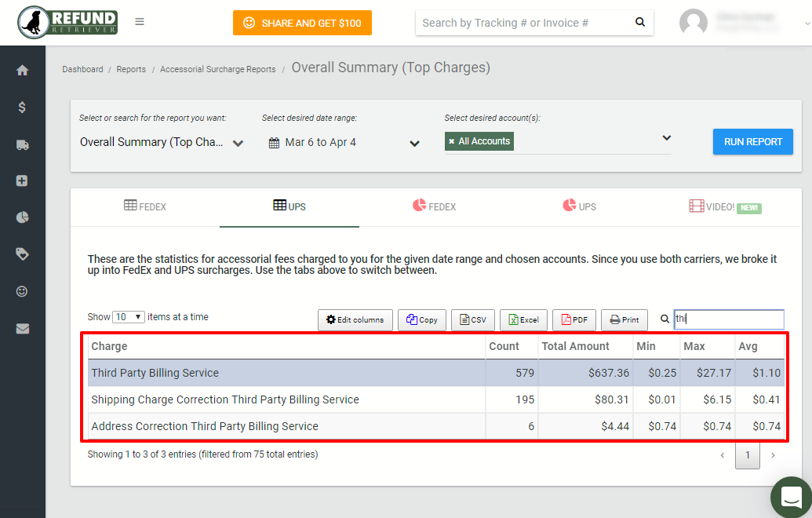The width and height of the screenshot is (812, 518).
Task: Toggle the hamburger menu next to the logo
Action: (x=140, y=22)
